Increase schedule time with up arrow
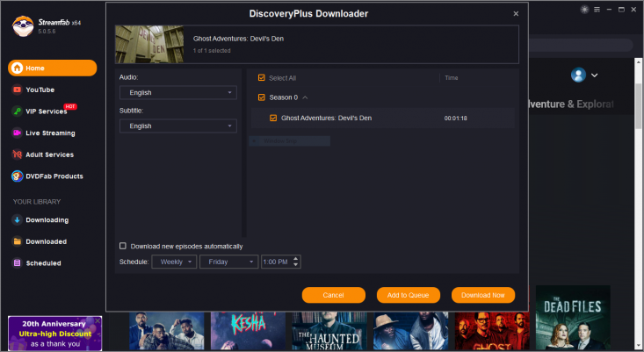The image size is (644, 352). click(296, 259)
